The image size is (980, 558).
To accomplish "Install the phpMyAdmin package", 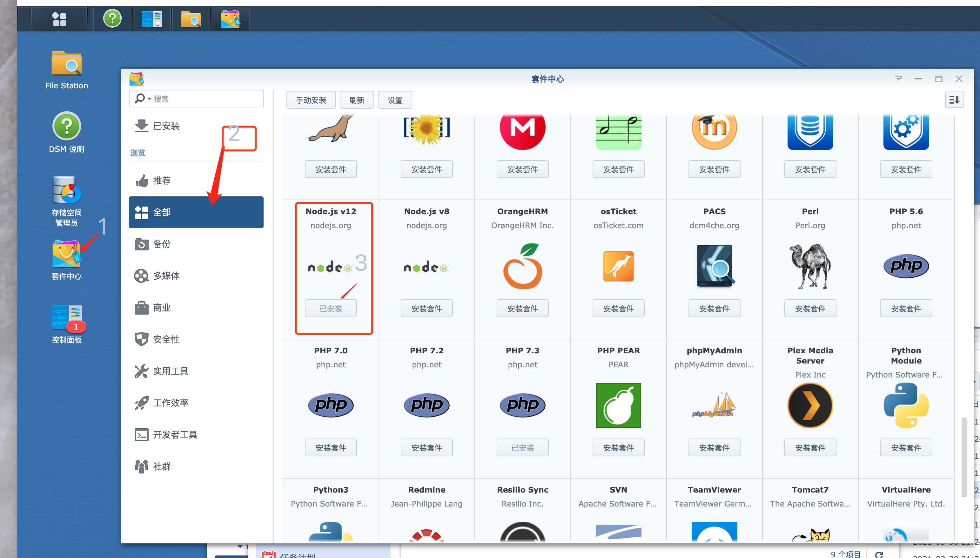I will pyautogui.click(x=714, y=447).
